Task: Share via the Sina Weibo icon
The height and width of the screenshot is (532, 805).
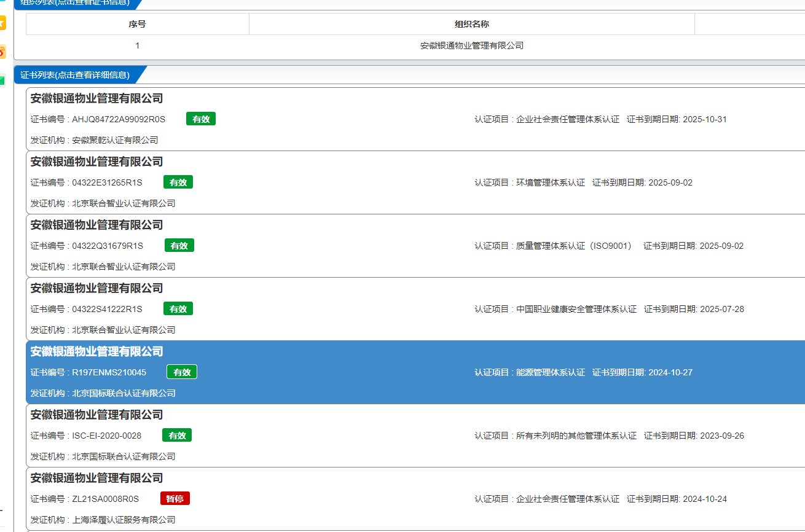Action: (2, 52)
